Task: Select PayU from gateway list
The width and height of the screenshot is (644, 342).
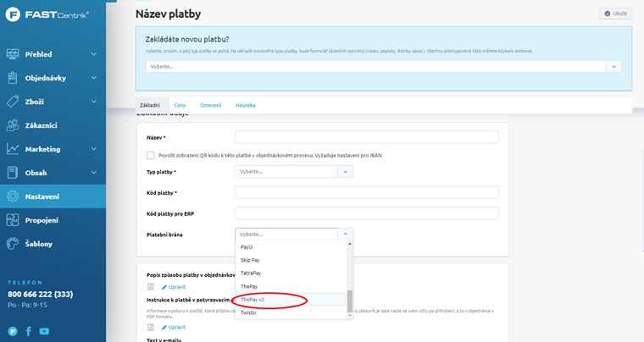Action: pos(291,247)
